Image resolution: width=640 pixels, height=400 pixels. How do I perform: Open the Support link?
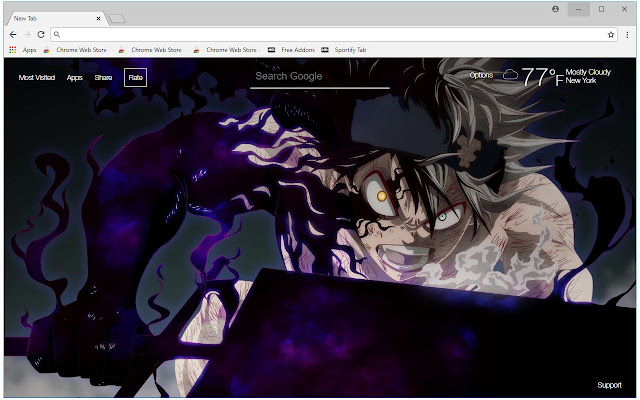click(x=609, y=385)
